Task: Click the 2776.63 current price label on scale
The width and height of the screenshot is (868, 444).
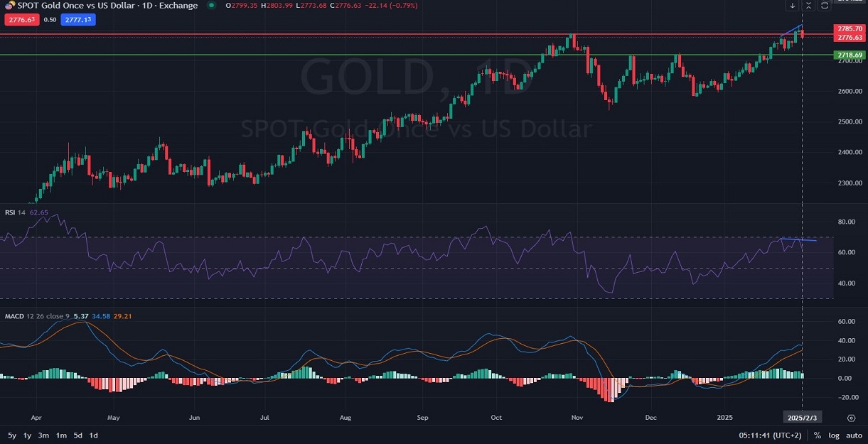Action: [850, 37]
